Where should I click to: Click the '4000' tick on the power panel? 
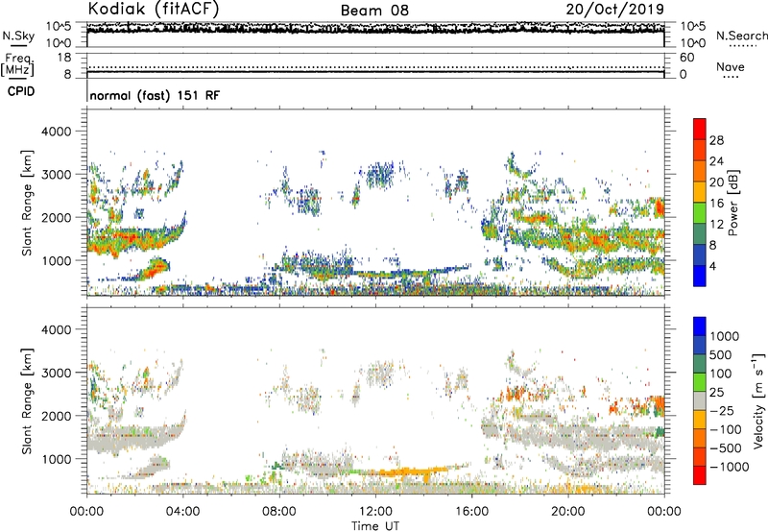56,132
